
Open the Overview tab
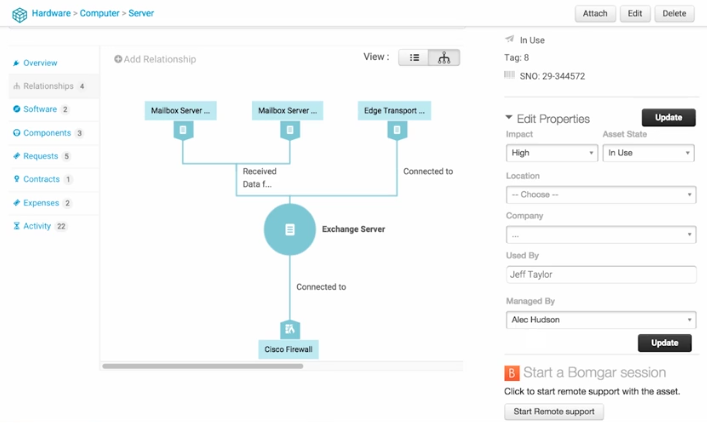coord(40,63)
